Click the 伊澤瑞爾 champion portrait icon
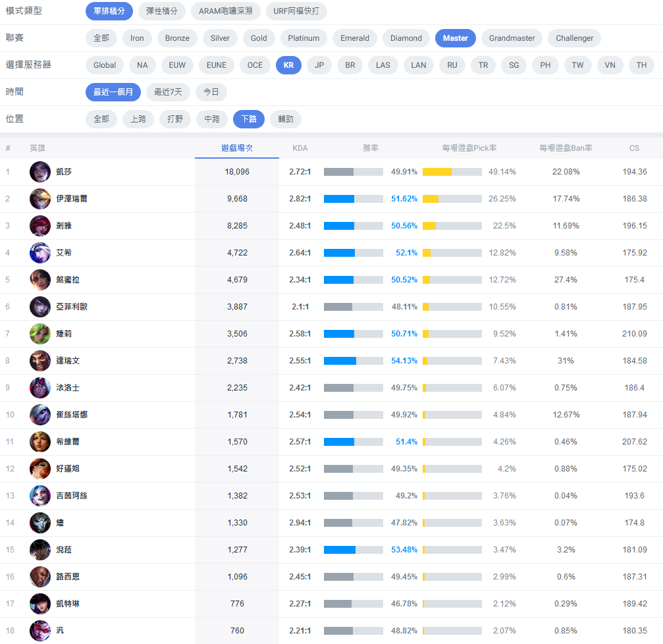This screenshot has width=663, height=644. 40,199
